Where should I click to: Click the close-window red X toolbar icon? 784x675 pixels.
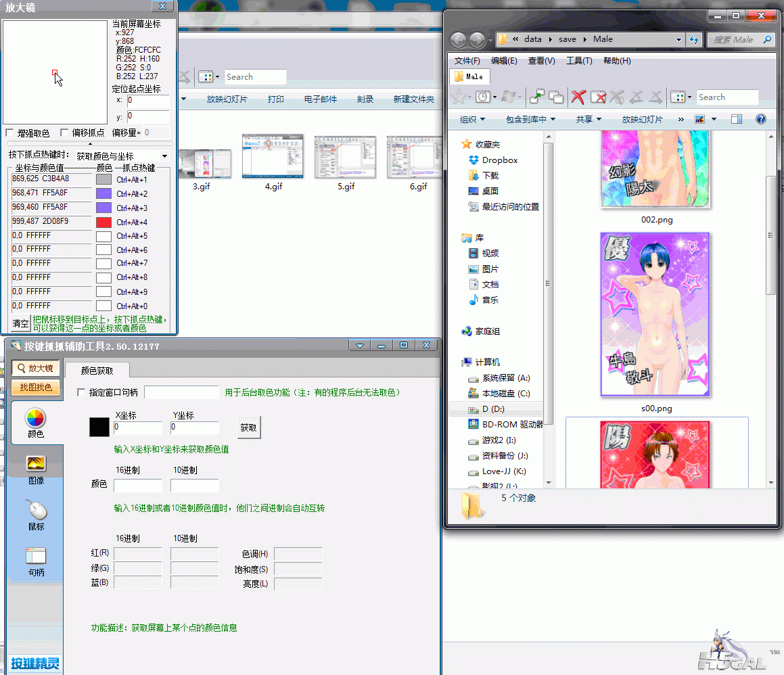[598, 97]
